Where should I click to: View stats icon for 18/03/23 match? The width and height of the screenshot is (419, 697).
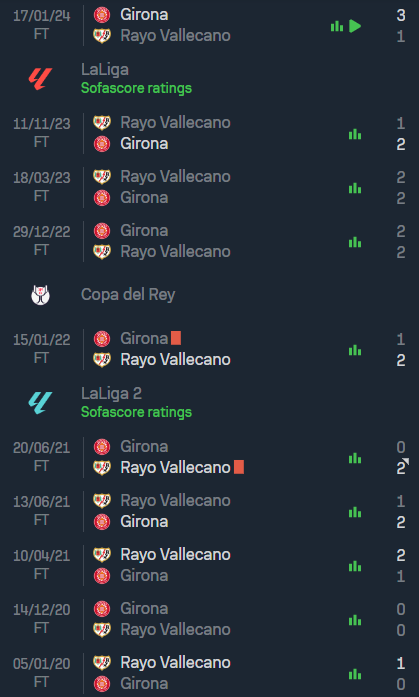[355, 188]
